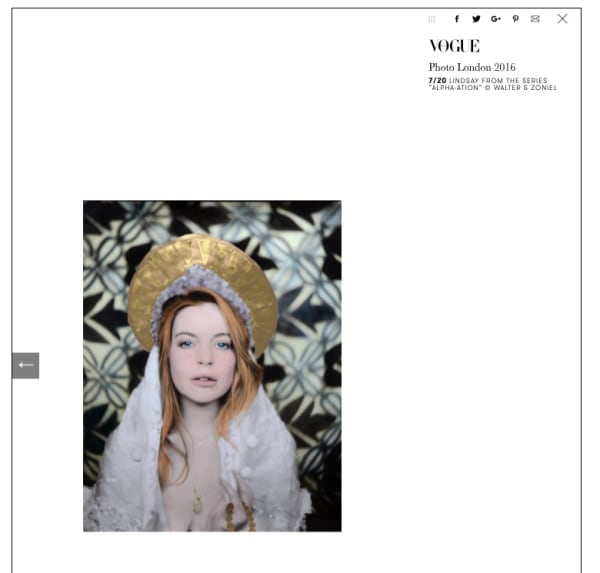Click the pendant necklace in the portrait
Screen dimensions: 600x573
coord(197,504)
